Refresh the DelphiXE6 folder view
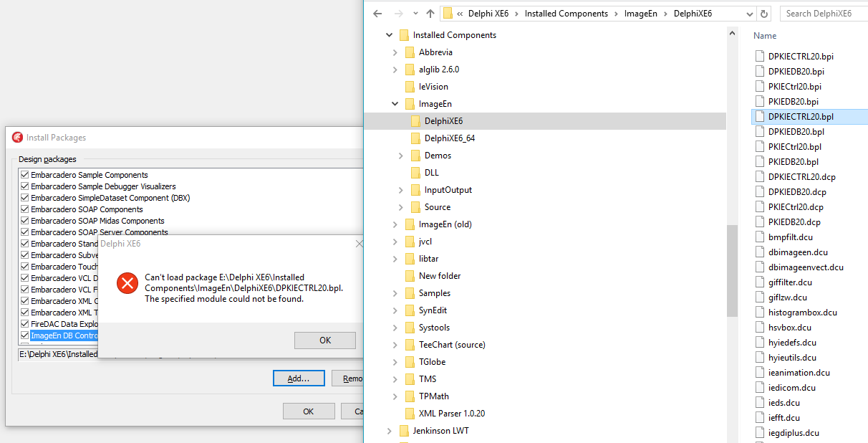868x443 pixels. pos(764,14)
